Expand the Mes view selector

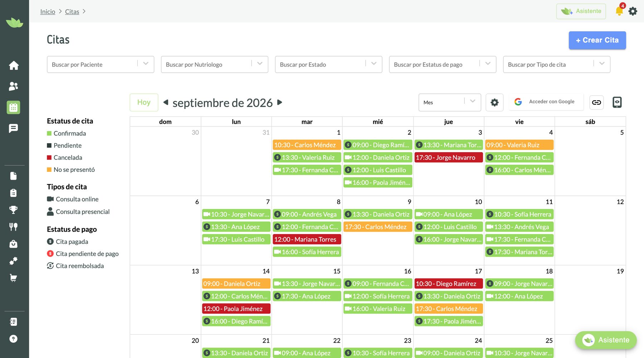(x=450, y=102)
